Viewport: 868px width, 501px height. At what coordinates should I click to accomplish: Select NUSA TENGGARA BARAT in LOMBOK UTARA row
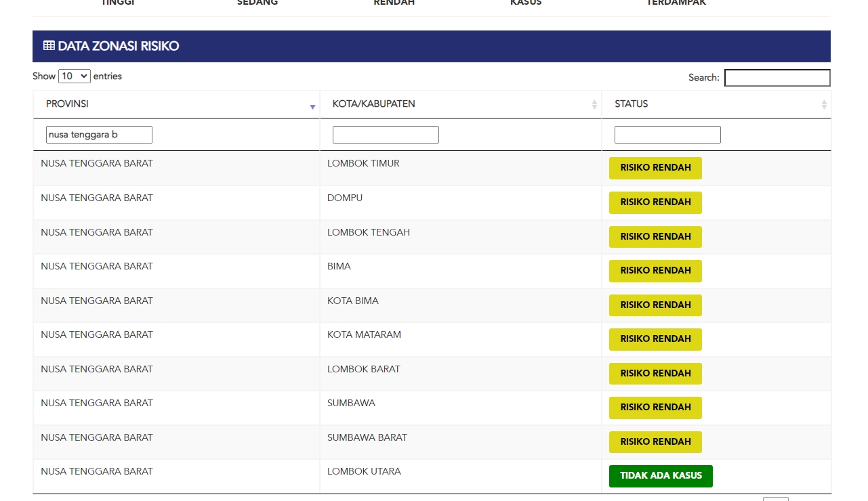click(97, 471)
